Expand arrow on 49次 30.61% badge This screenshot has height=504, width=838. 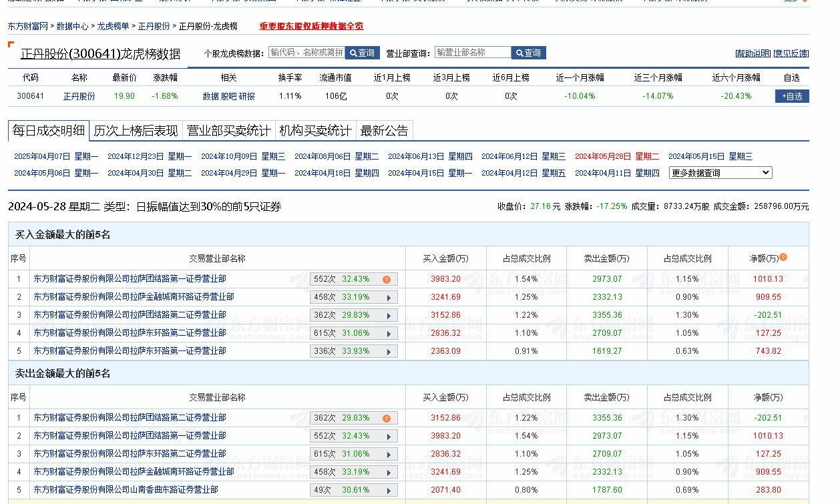click(389, 490)
